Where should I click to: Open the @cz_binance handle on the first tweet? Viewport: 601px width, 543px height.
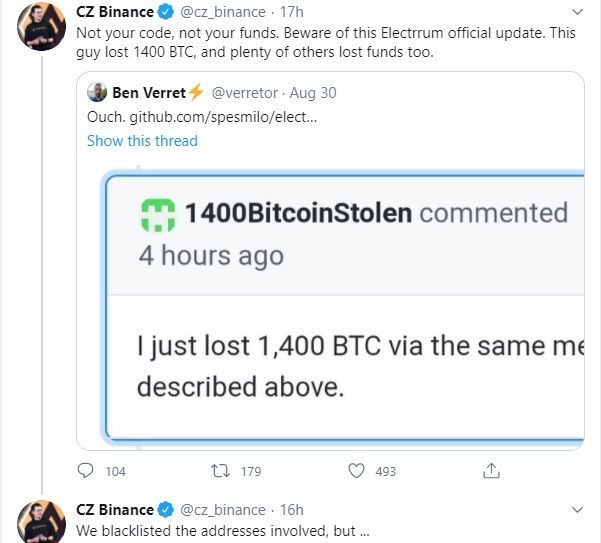[223, 12]
